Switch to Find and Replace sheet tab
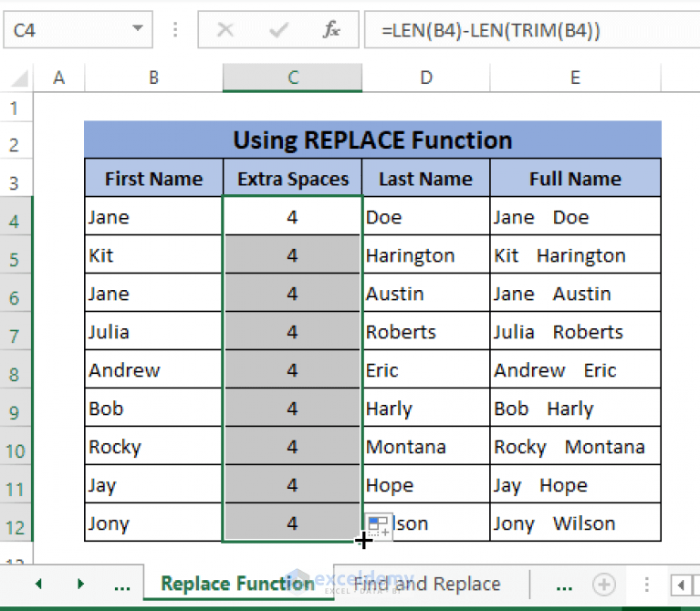Viewport: 700px width, 611px height. coord(427,584)
